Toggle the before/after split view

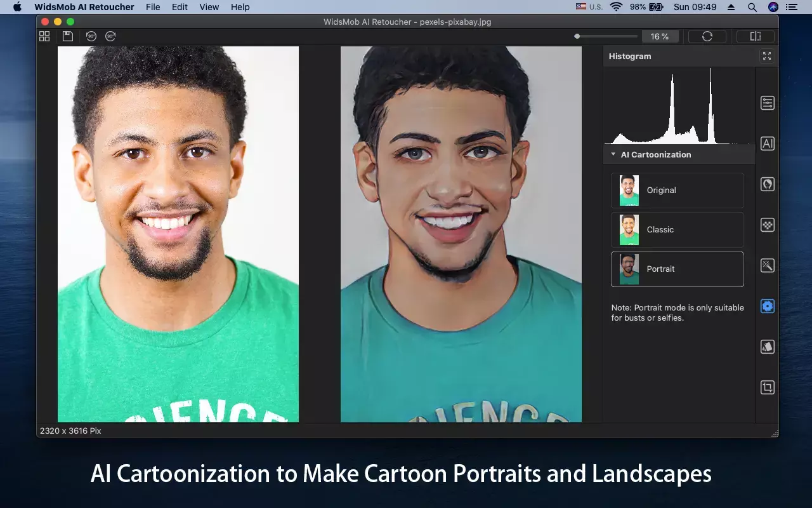755,37
